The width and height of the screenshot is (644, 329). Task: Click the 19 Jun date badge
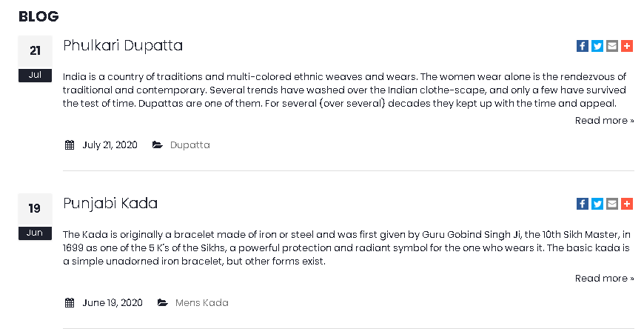[x=35, y=216]
